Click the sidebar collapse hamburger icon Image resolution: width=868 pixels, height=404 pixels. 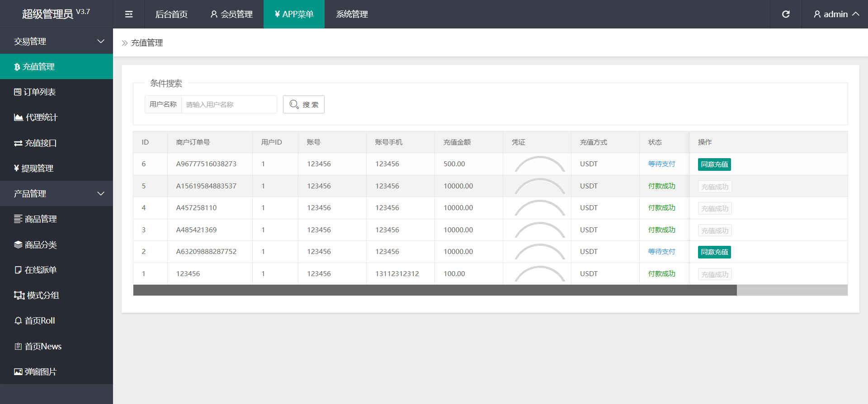[x=129, y=14]
